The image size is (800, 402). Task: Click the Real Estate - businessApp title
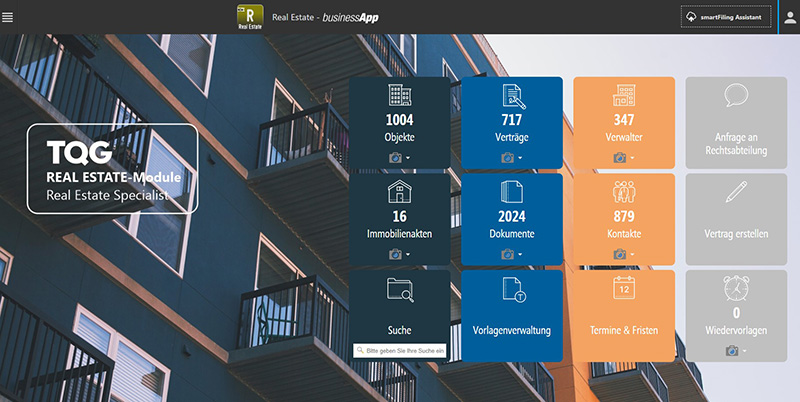[x=325, y=17]
